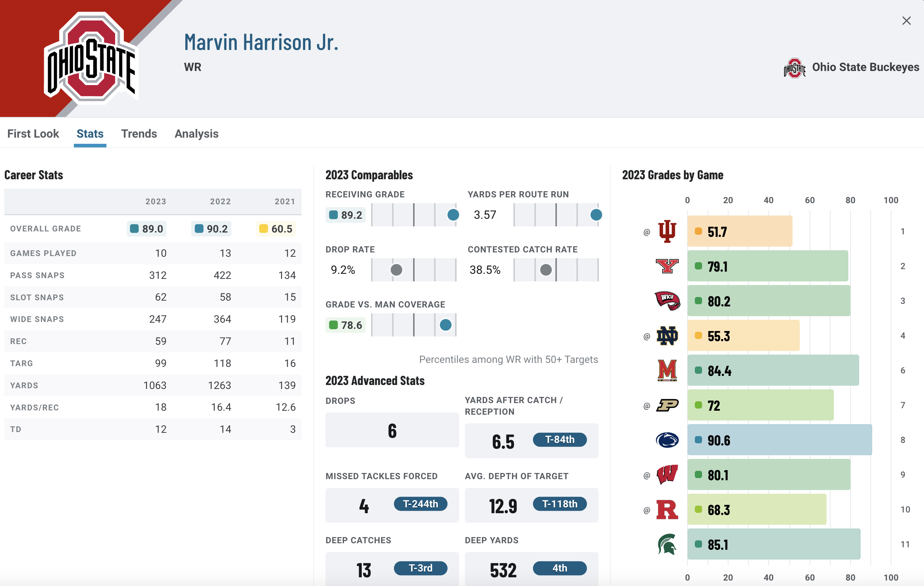
Task: Click the 2021 column header
Action: (x=285, y=201)
